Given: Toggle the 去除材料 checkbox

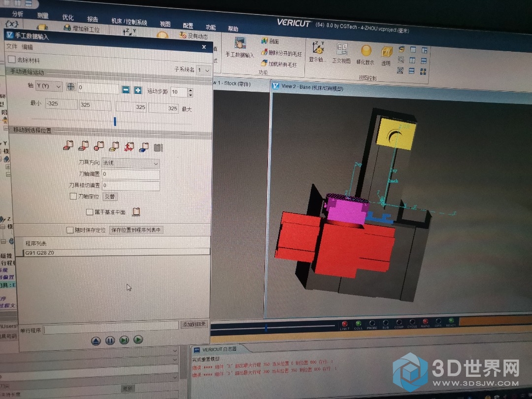Looking at the screenshot, I should pyautogui.click(x=11, y=60).
